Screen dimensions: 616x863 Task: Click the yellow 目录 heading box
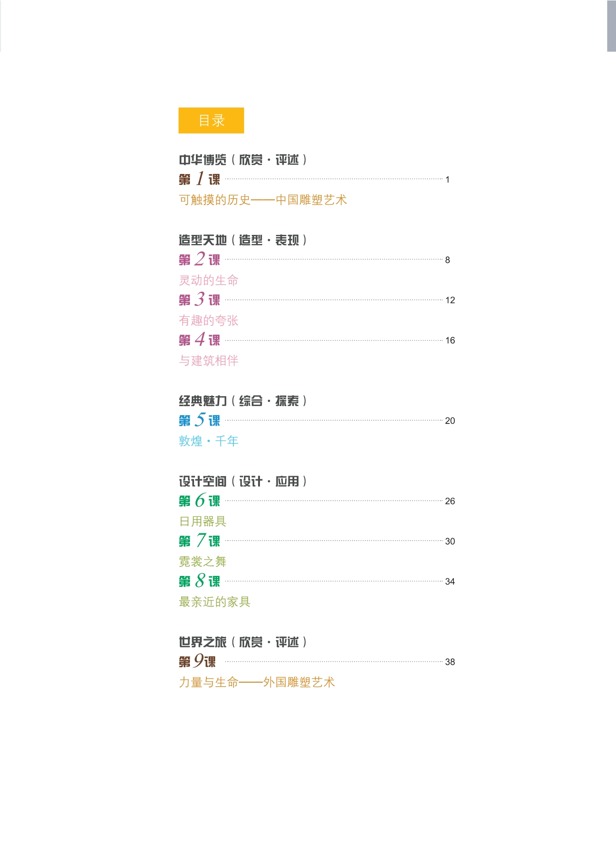[x=211, y=120]
